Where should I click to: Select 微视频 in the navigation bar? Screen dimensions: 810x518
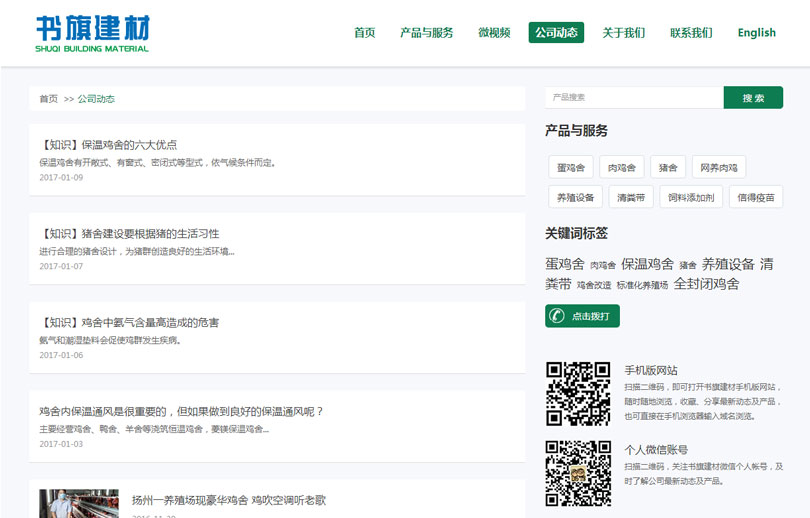click(x=494, y=33)
